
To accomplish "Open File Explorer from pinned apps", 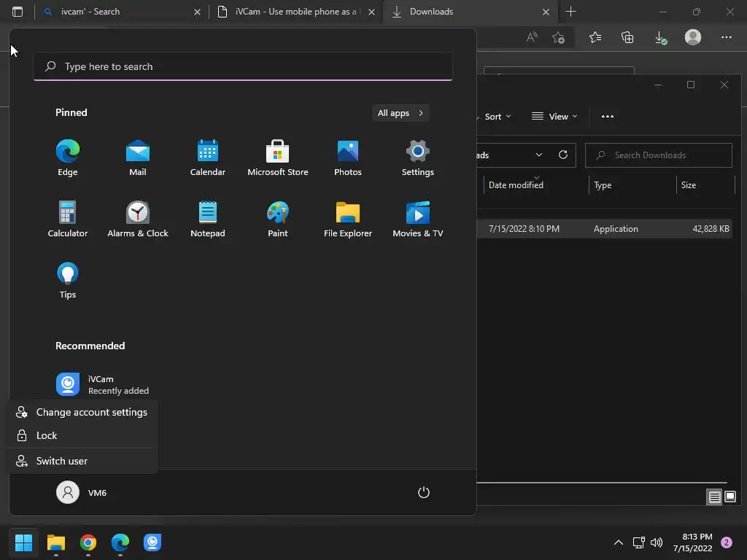I will [x=348, y=219].
